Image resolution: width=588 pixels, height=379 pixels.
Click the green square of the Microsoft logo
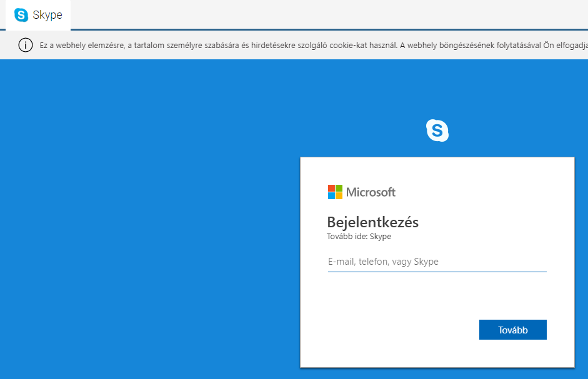click(x=339, y=188)
